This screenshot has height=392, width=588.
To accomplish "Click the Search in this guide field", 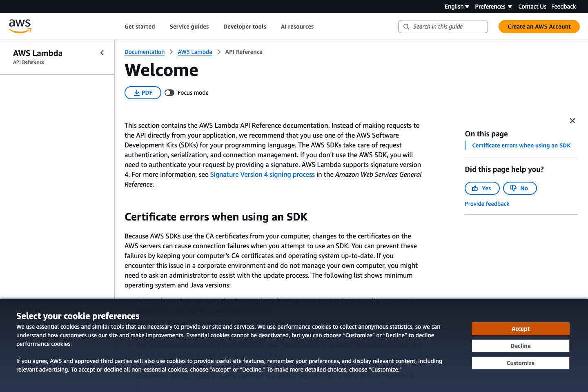I will click(x=443, y=26).
